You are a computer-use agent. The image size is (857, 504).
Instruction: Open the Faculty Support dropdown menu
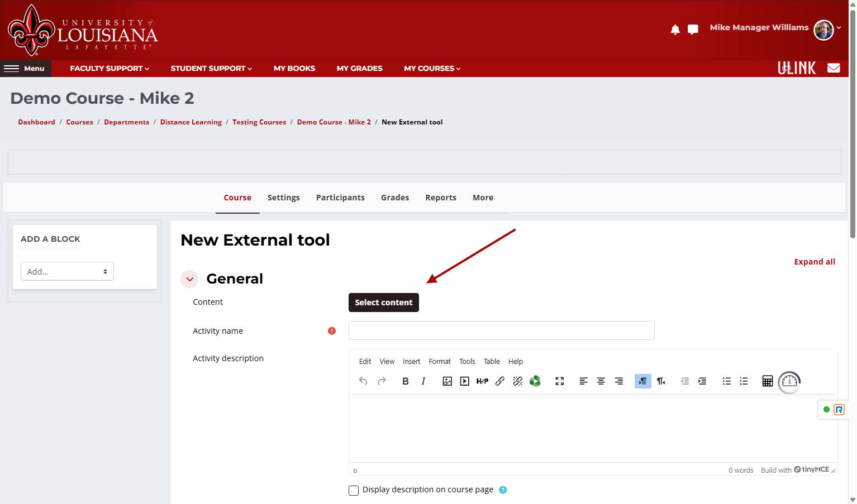(x=109, y=68)
